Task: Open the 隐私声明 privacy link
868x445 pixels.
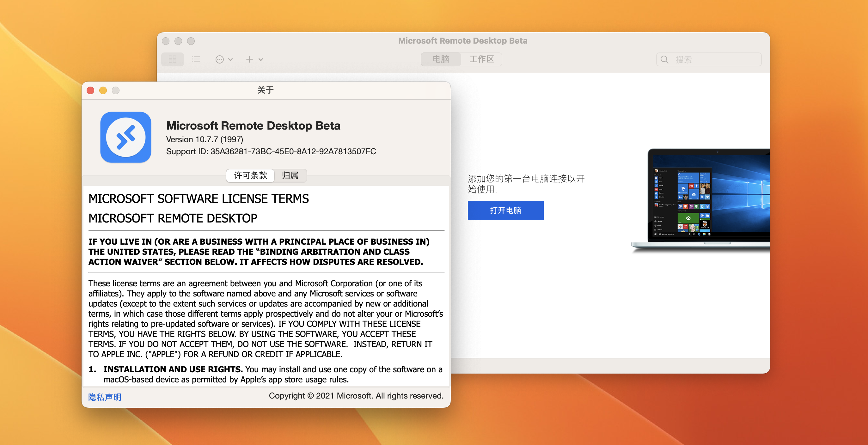Action: [x=104, y=397]
